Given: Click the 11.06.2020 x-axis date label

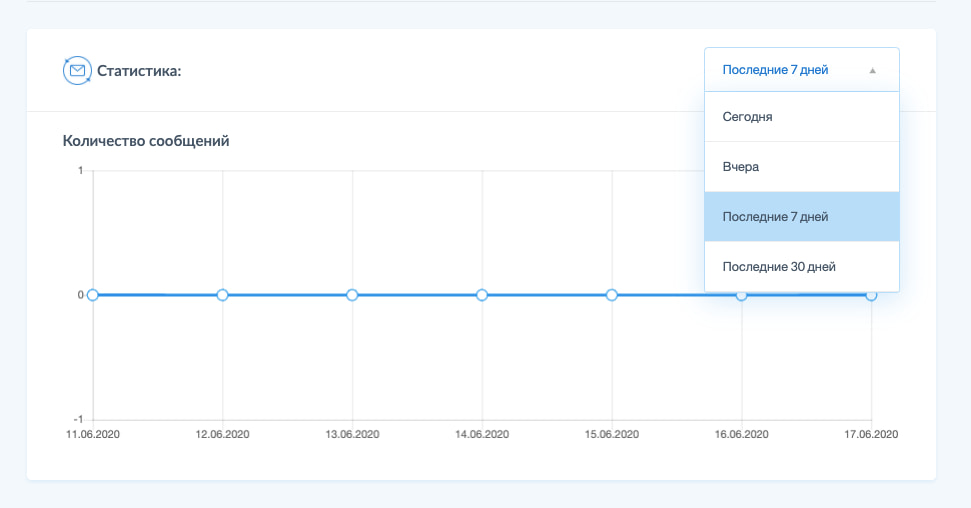Looking at the screenshot, I should (x=93, y=434).
